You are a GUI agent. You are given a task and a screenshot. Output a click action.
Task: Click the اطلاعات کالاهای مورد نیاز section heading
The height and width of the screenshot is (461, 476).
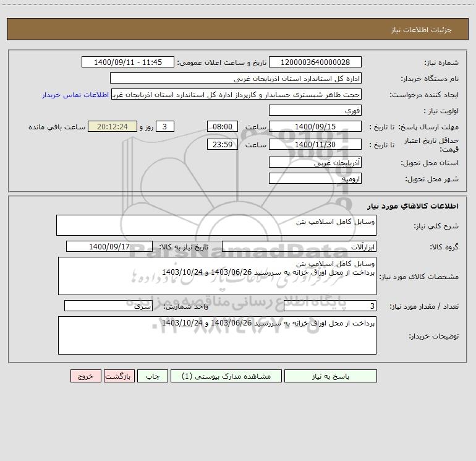click(413, 205)
